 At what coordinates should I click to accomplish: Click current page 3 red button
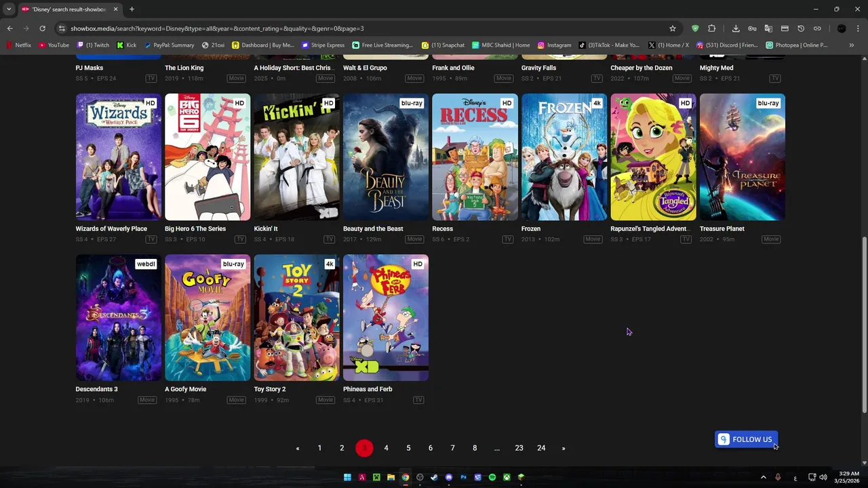pyautogui.click(x=364, y=448)
